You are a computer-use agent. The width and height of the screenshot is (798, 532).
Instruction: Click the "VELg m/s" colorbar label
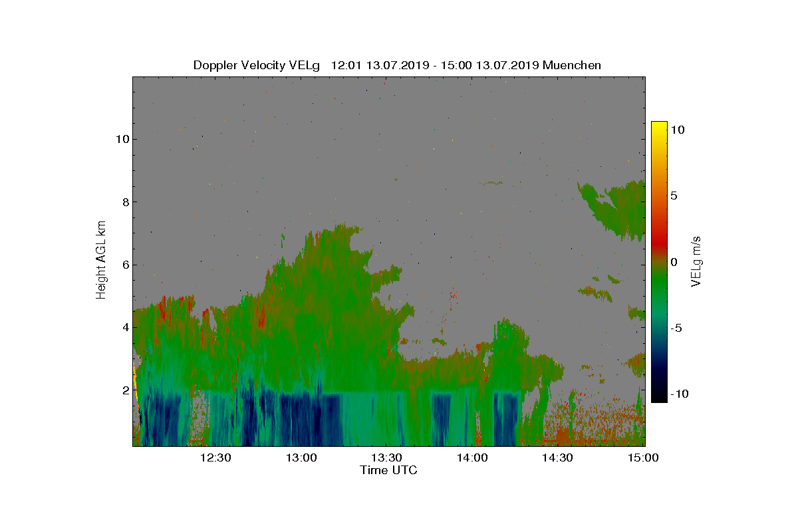pyautogui.click(x=696, y=260)
